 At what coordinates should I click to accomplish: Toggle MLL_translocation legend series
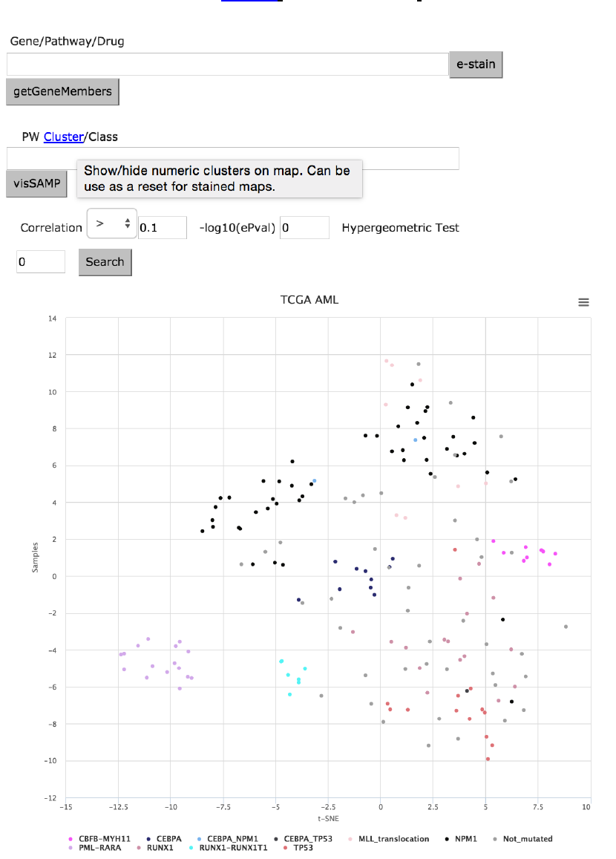(x=393, y=838)
